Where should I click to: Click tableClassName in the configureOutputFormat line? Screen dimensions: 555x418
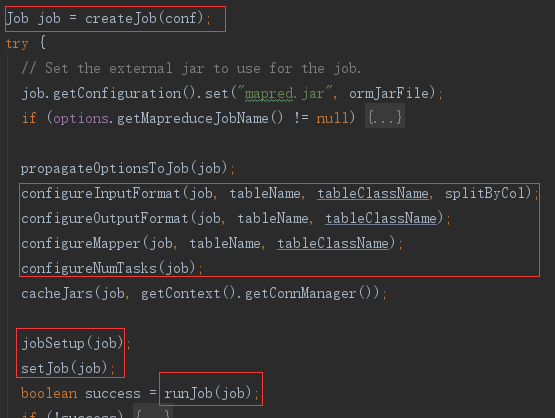point(381,218)
